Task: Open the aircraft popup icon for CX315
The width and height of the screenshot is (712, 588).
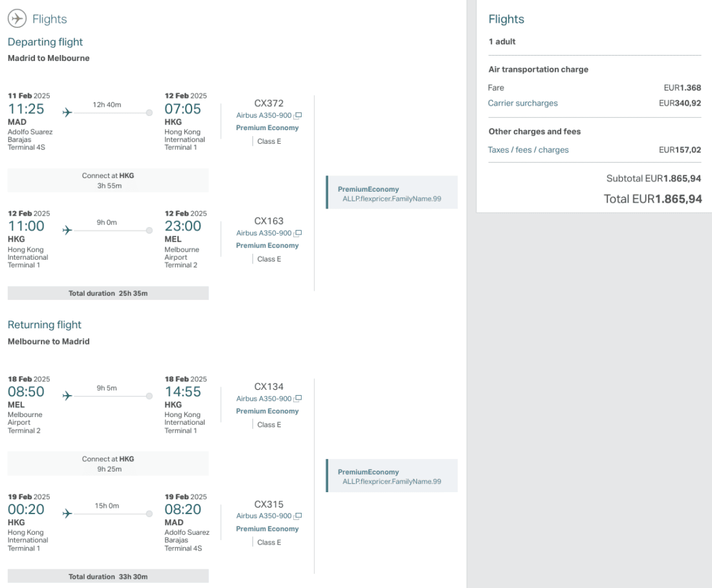Action: point(298,516)
